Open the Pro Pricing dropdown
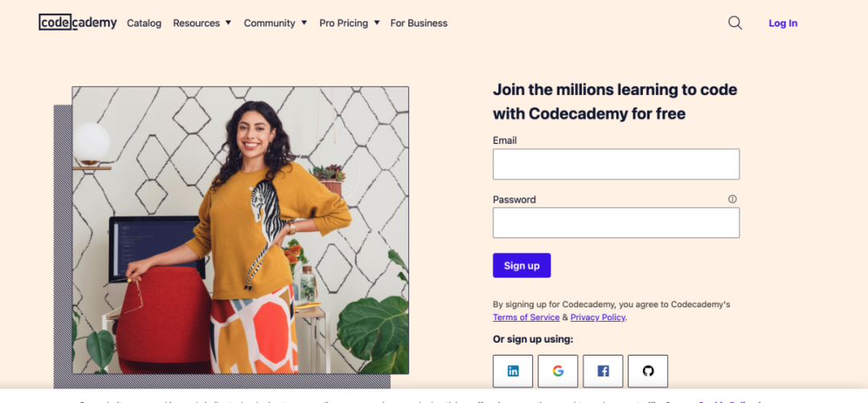The image size is (868, 403). pos(349,23)
